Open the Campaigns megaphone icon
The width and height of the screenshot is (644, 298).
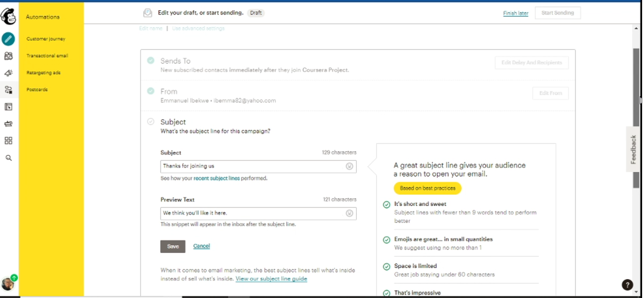coord(8,73)
